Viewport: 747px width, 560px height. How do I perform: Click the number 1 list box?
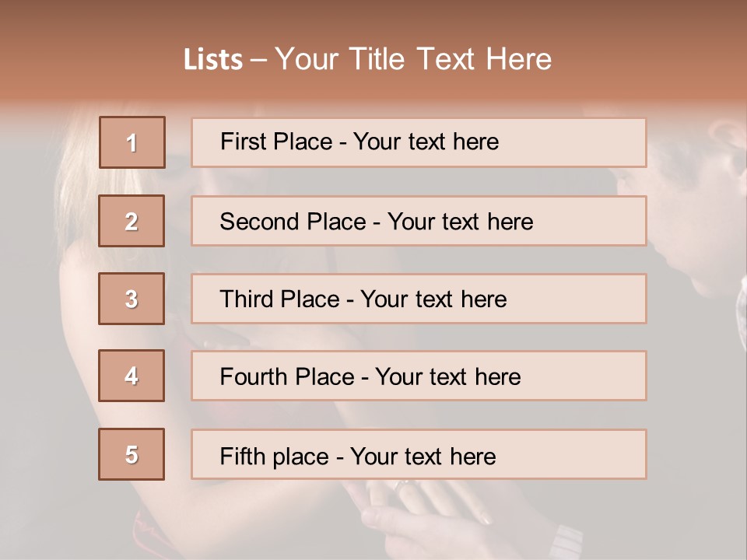[x=132, y=142]
